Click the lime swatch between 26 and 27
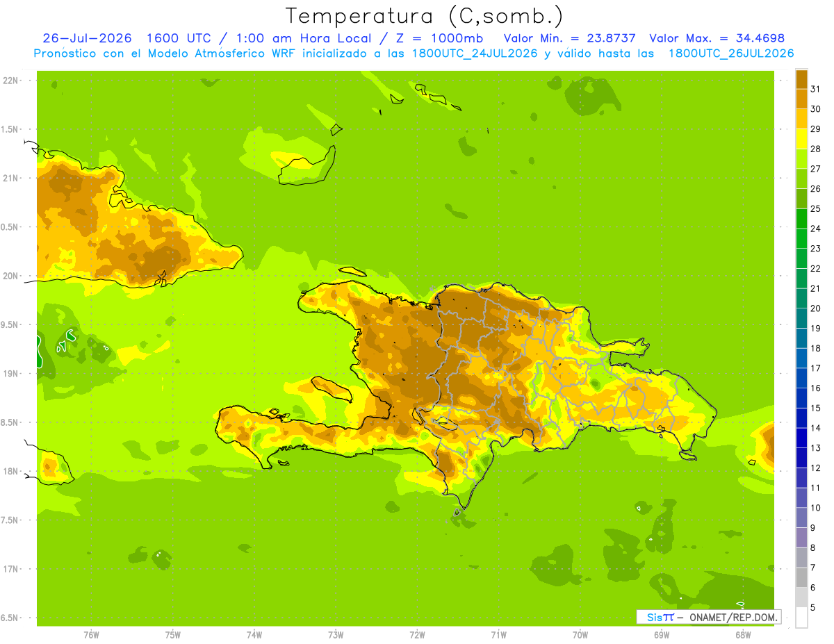This screenshot has width=834, height=644. (801, 179)
